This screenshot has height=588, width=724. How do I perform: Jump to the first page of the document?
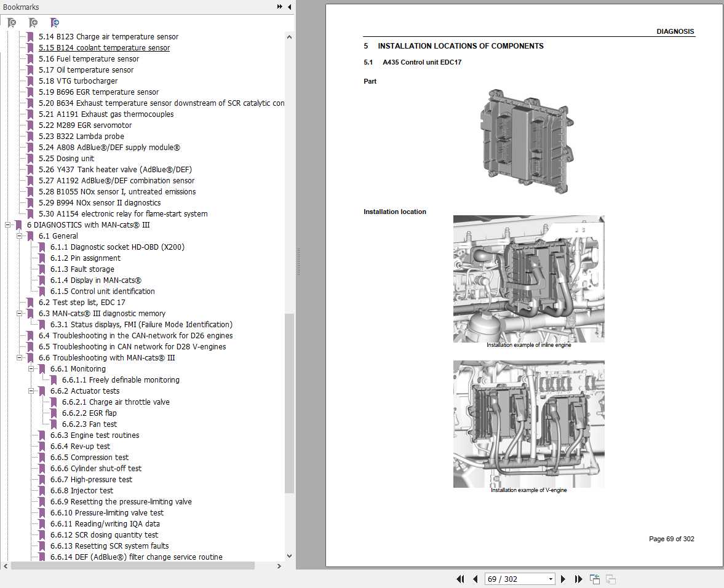(460, 579)
